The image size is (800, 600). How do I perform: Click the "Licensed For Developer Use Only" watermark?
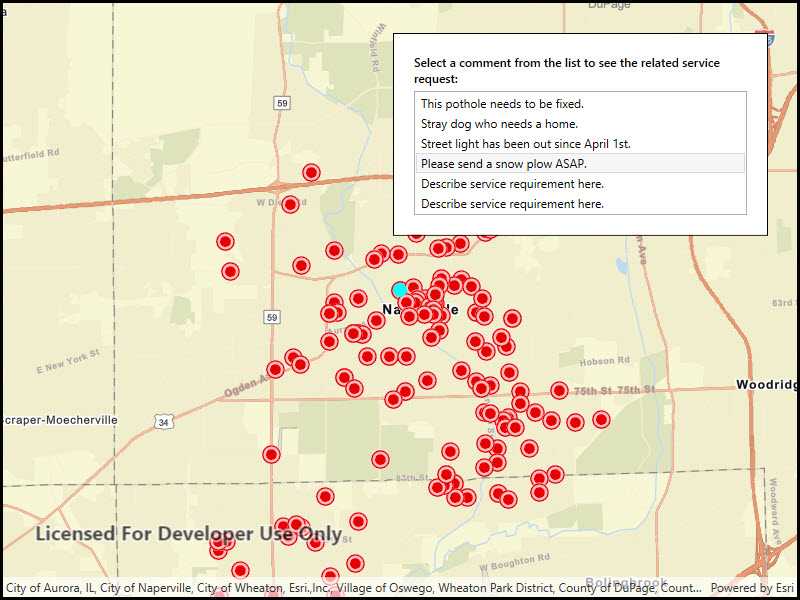(x=188, y=534)
